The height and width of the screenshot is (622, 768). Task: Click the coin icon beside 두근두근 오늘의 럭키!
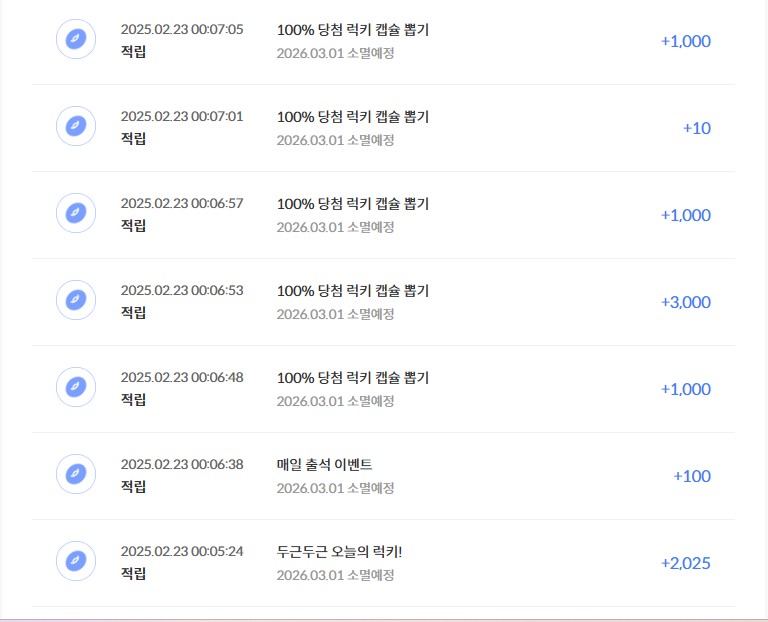[76, 561]
